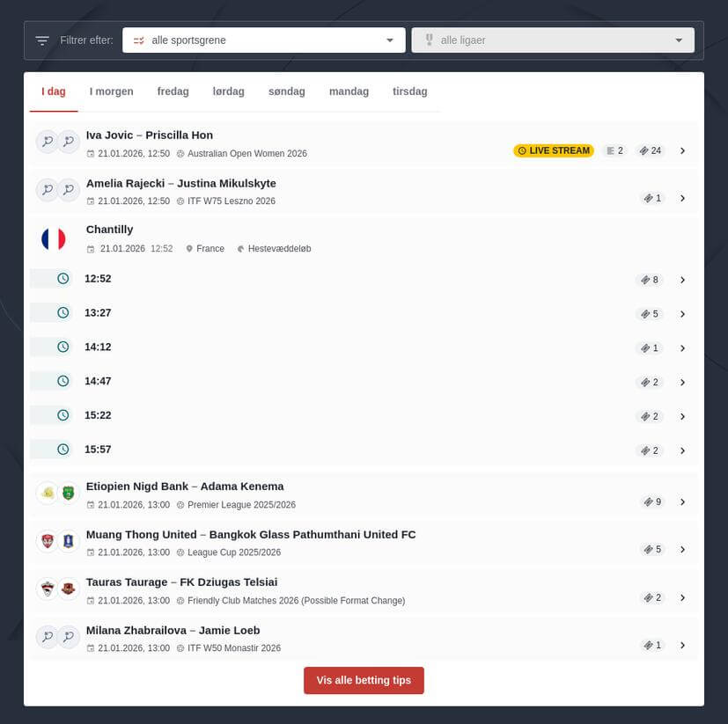The height and width of the screenshot is (724, 728).
Task: Switch to the 'I morgen' tab
Action: point(111,91)
